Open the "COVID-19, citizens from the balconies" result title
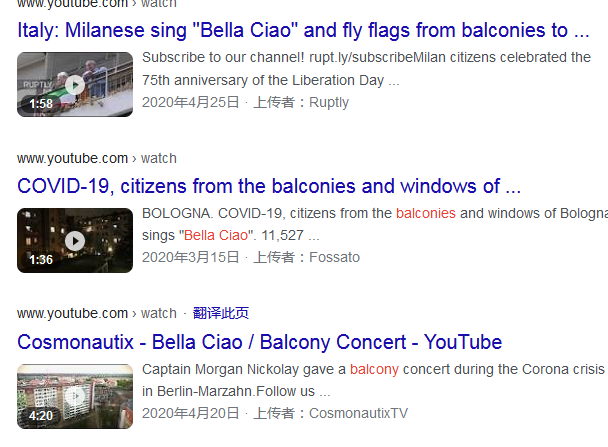This screenshot has height=447, width=608. coord(269,186)
